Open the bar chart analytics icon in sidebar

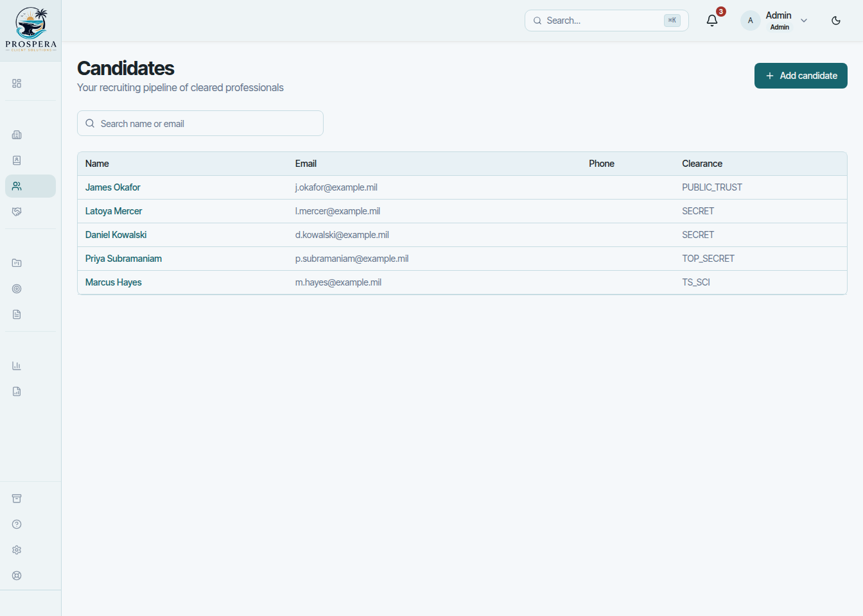pyautogui.click(x=17, y=366)
